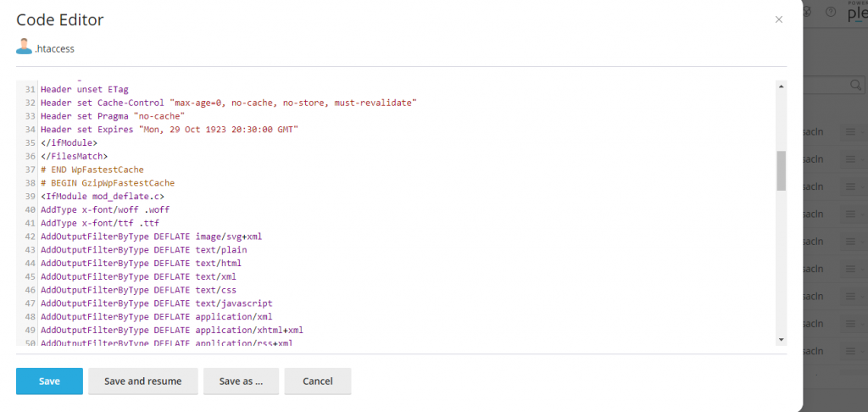Click the DEFLATE text/javascript line

(x=156, y=303)
